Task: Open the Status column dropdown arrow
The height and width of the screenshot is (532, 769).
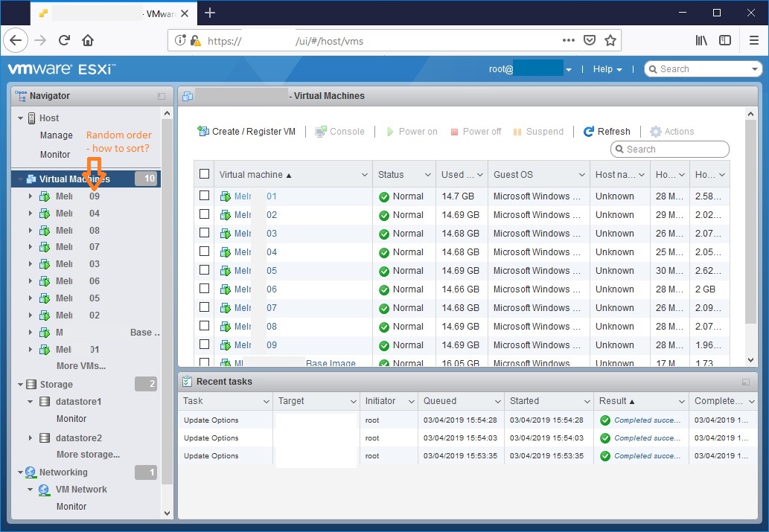Action: (427, 175)
